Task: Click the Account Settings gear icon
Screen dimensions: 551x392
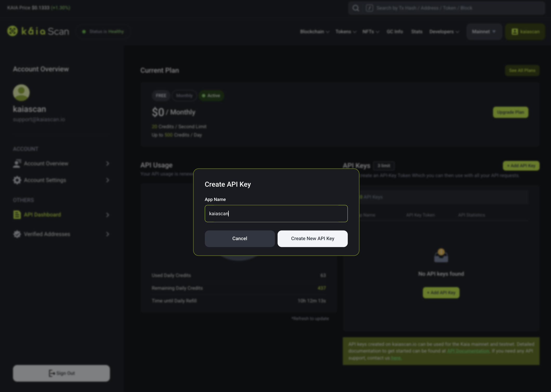Action: tap(17, 180)
